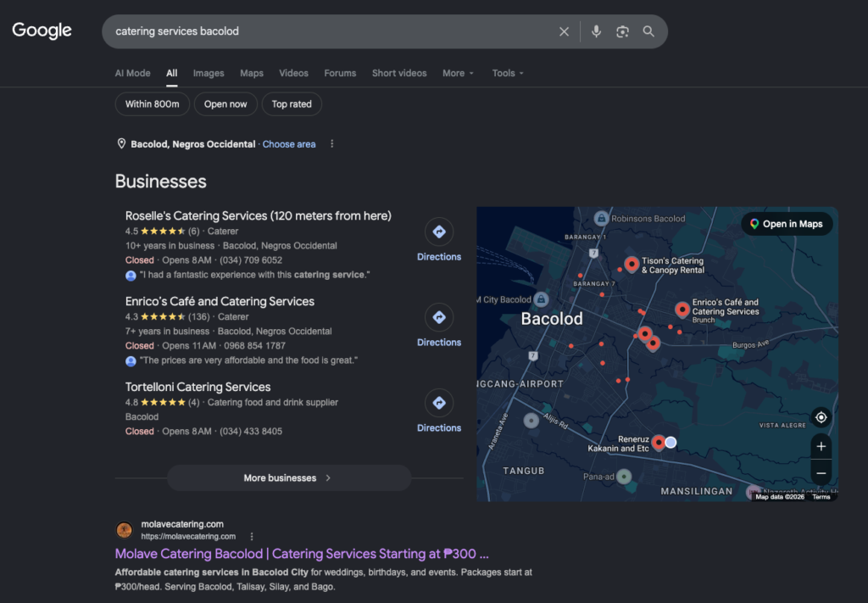This screenshot has width=868, height=603.
Task: Expand the More search categories dropdown
Action: [x=458, y=73]
